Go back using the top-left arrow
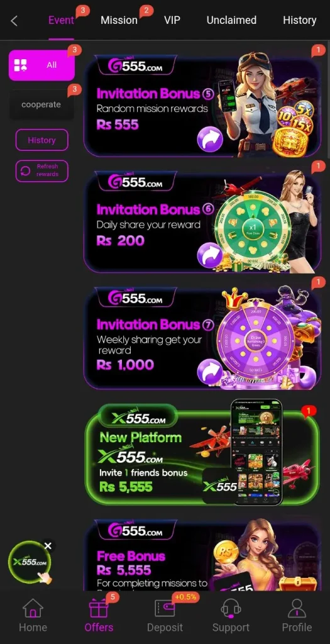This screenshot has height=644, width=330. (14, 21)
